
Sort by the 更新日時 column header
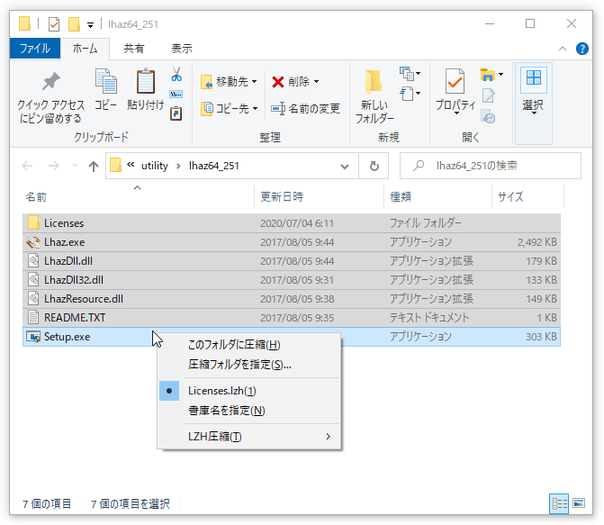pos(282,197)
